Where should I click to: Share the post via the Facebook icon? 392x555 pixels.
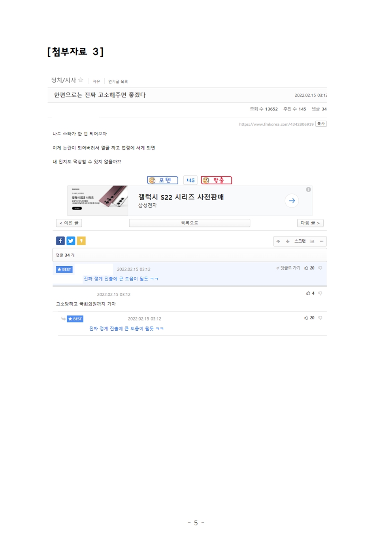[60, 241]
